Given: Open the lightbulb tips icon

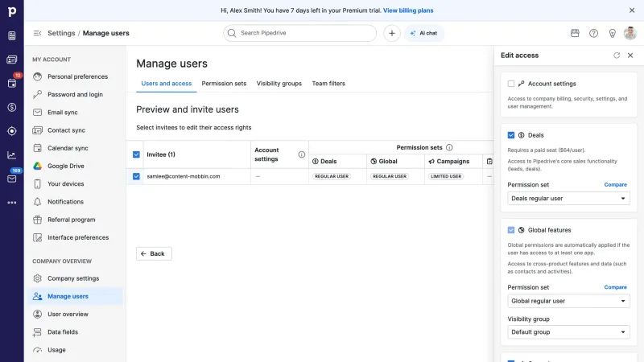Looking at the screenshot, I should click(x=612, y=33).
